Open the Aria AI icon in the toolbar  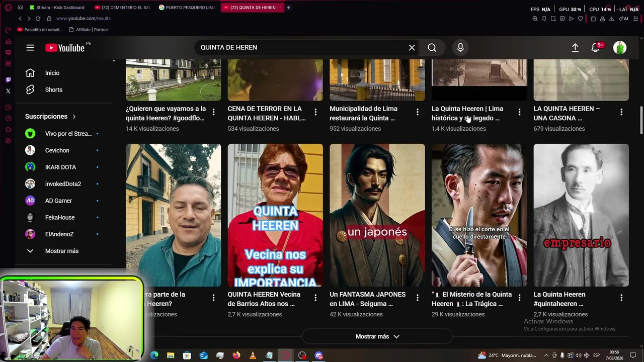point(624,19)
